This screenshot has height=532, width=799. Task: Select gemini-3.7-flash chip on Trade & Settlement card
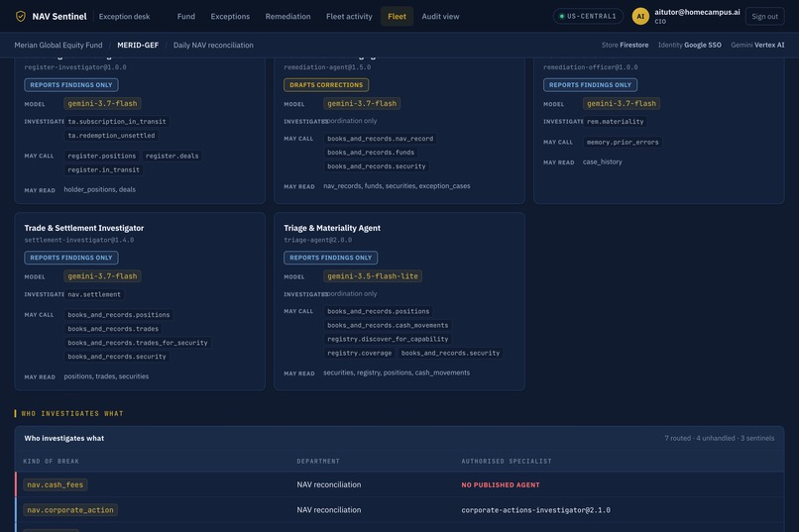click(102, 276)
